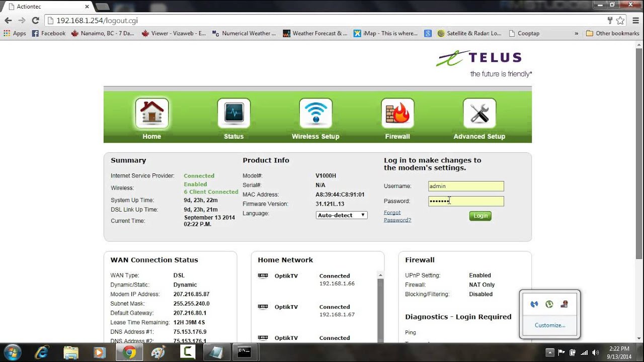Click the Windows Start orb
This screenshot has width=644, height=362.
[12, 352]
